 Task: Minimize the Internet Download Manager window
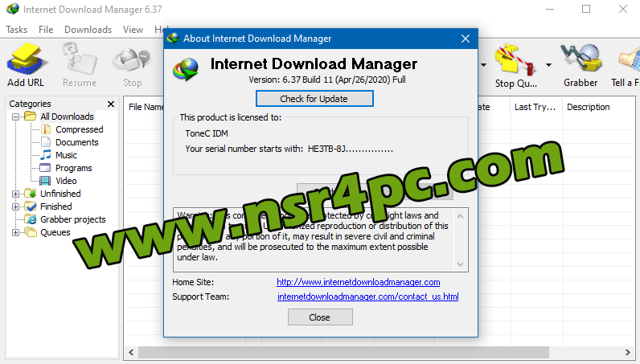[x=550, y=9]
